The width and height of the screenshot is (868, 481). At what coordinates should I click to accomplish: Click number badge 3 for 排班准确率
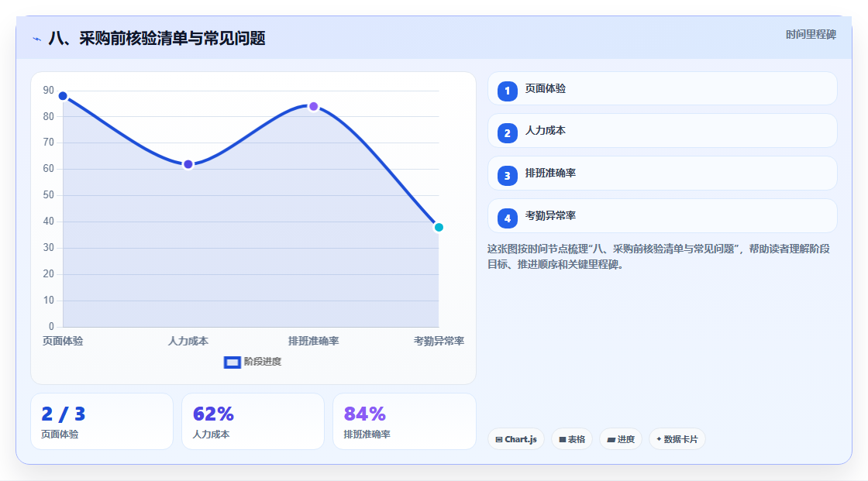pos(507,176)
